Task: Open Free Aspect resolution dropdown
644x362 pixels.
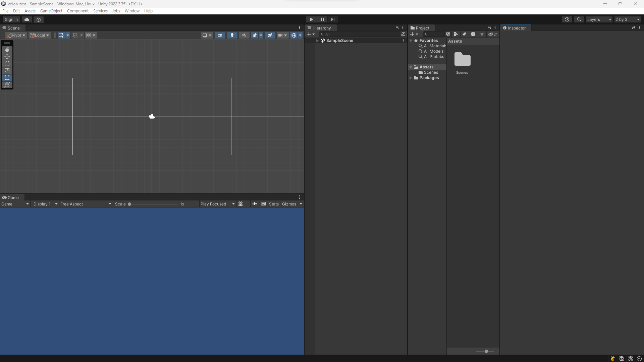Action: click(x=86, y=204)
